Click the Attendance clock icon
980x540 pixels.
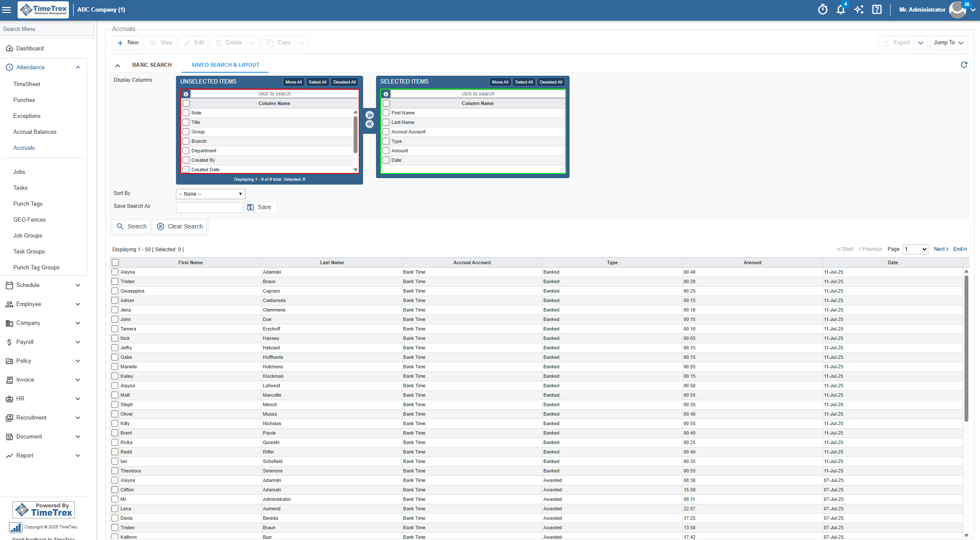pos(9,67)
